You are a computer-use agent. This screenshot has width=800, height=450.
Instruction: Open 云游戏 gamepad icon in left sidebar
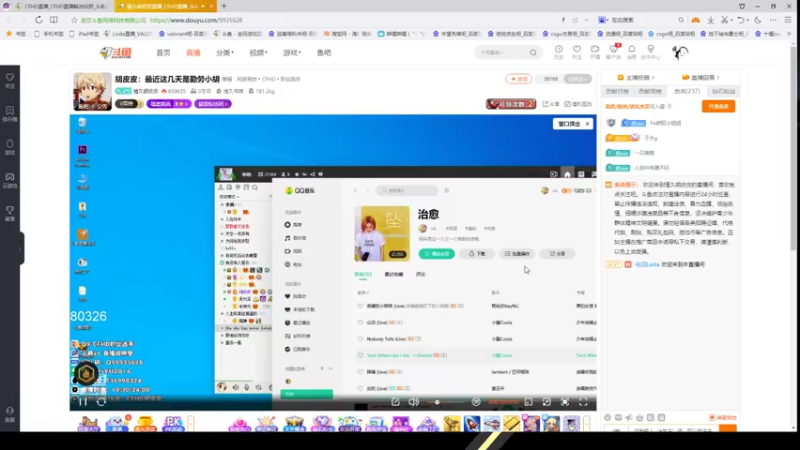[x=10, y=180]
